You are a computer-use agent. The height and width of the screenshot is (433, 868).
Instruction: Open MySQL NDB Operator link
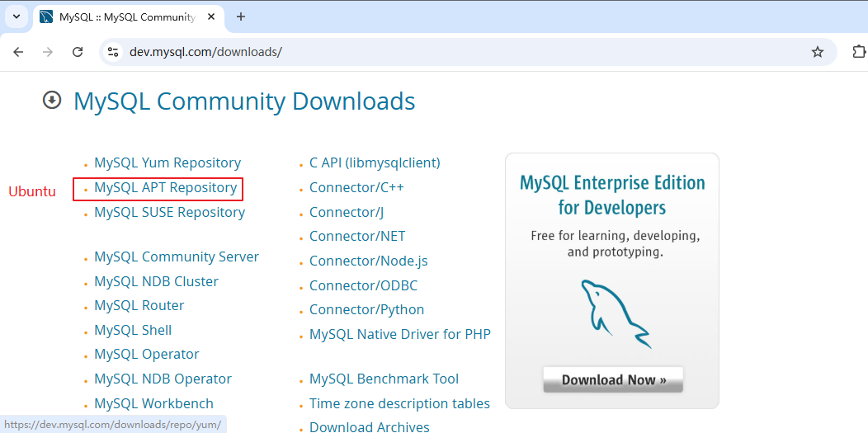(163, 379)
